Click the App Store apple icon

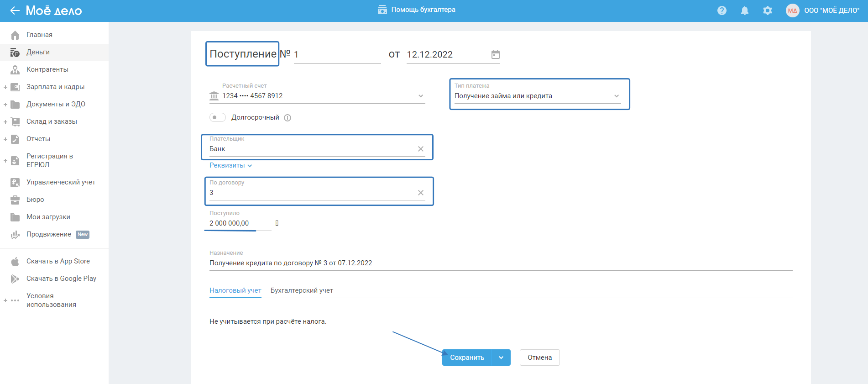[15, 261]
